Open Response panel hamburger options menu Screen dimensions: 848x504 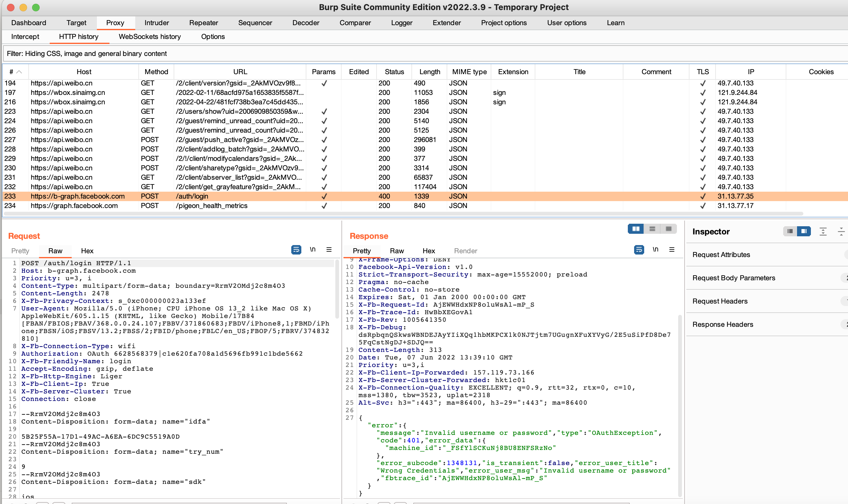tap(672, 249)
